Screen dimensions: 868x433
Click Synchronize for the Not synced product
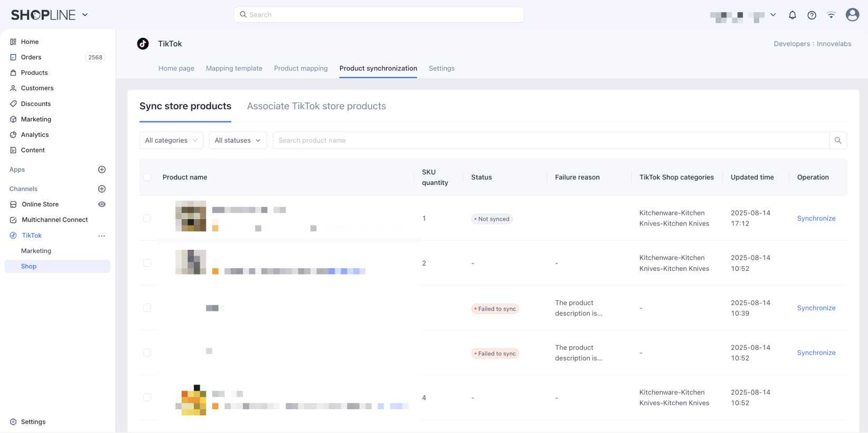point(816,219)
